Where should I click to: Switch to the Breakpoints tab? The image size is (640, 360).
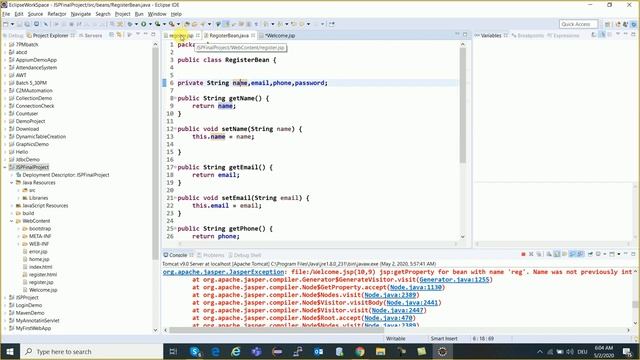(x=528, y=36)
